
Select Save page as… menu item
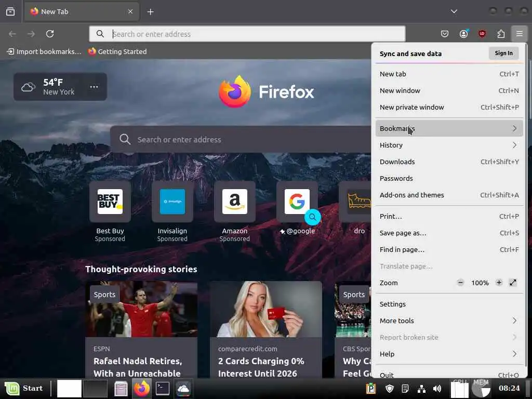(449, 233)
